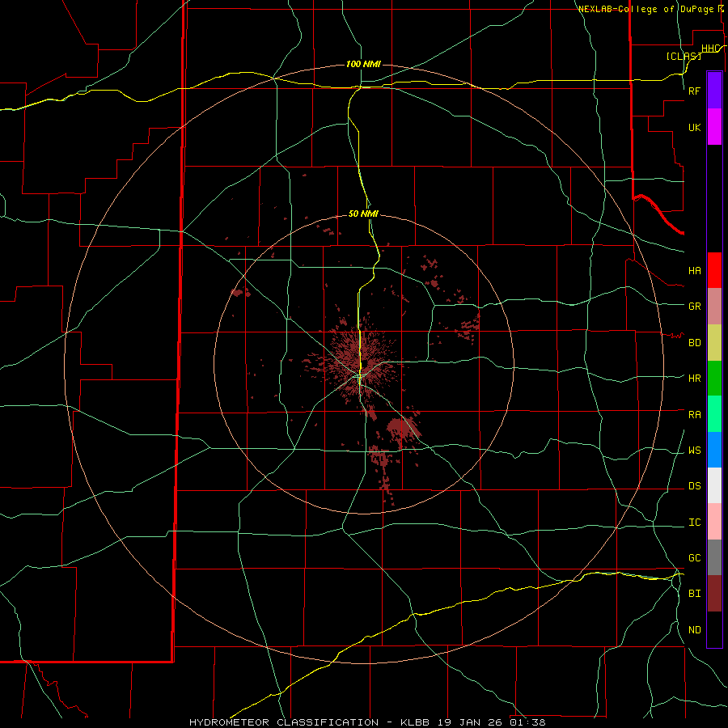Click the HA legend label
Image resolution: width=728 pixels, height=728 pixels.
click(x=694, y=271)
